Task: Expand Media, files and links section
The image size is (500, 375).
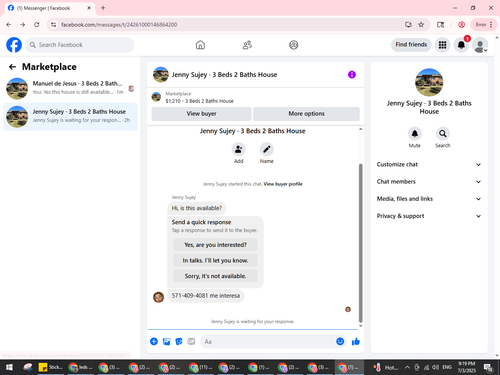Action: point(429,199)
